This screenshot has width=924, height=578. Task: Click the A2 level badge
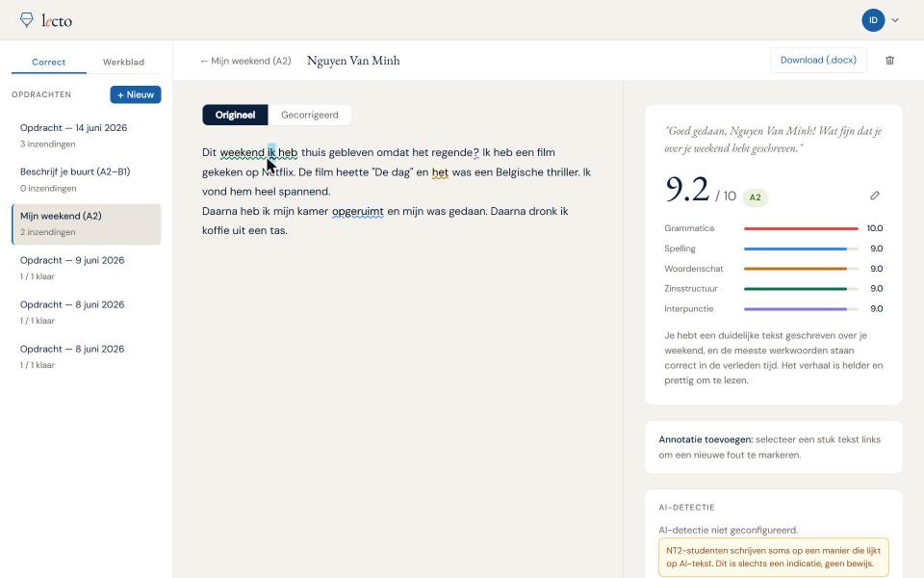click(x=755, y=197)
